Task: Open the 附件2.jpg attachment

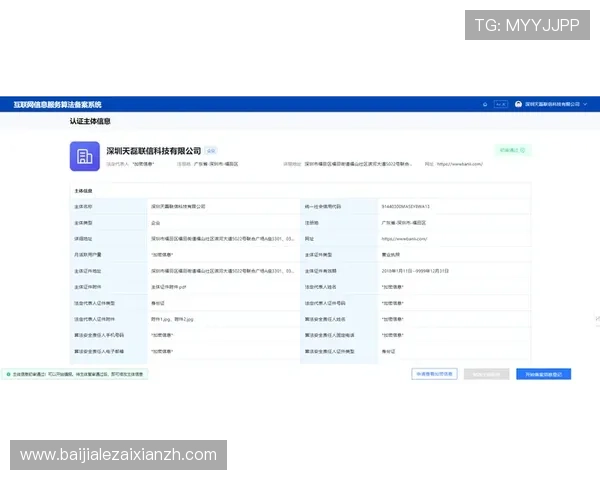Action: click(184, 319)
